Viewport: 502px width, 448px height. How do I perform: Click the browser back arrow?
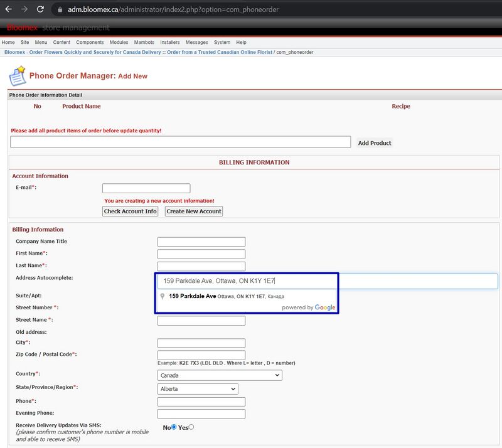point(9,9)
